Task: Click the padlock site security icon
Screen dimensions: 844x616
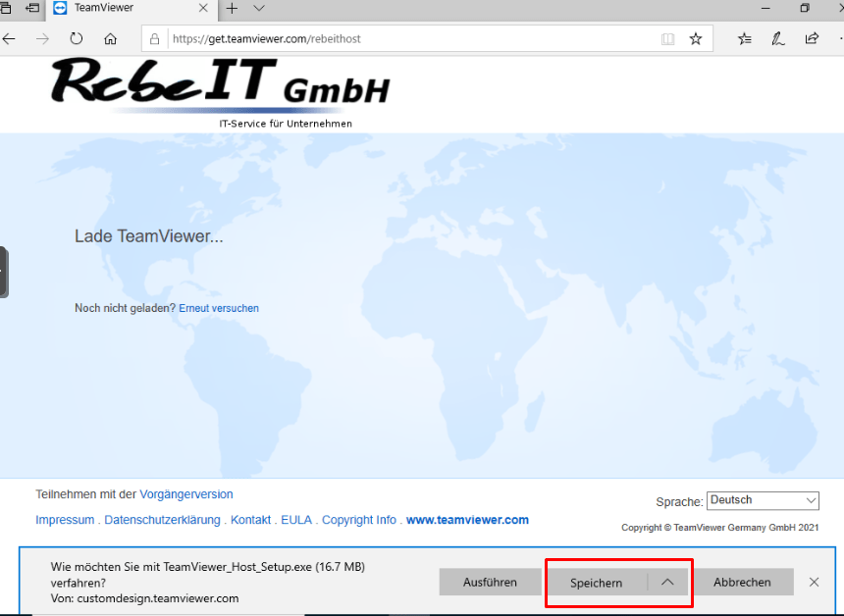Action: click(x=154, y=38)
